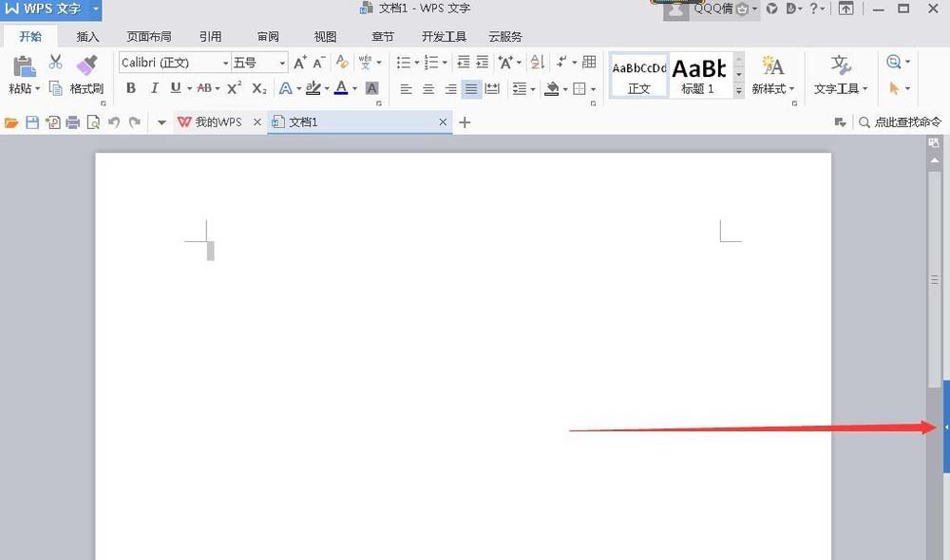Click the sort A-Z icon

coord(538,62)
